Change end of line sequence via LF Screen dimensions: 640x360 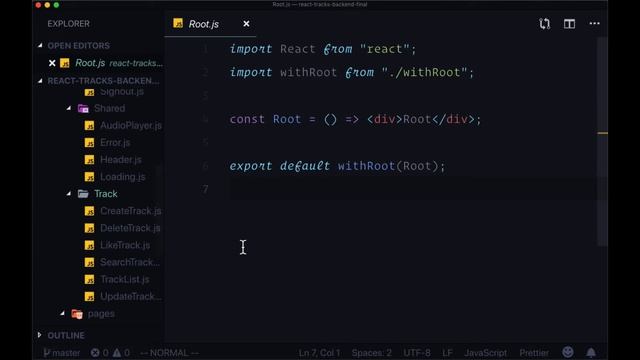[x=447, y=353]
